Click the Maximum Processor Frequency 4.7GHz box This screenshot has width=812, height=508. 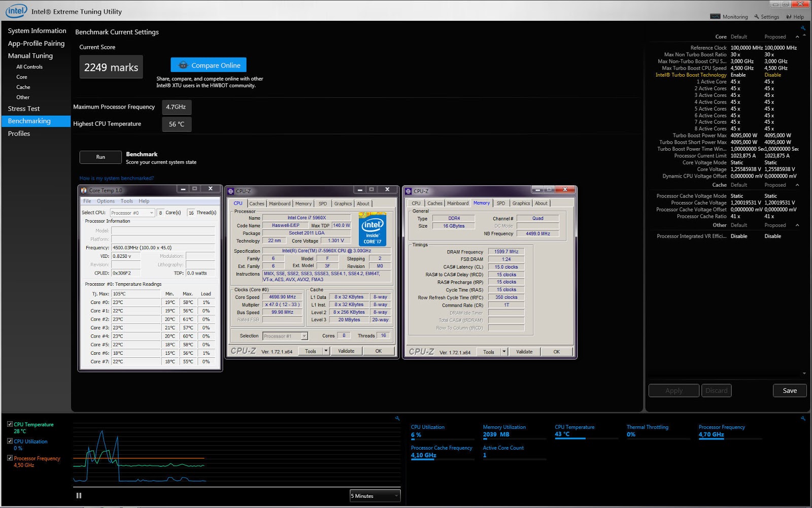click(x=177, y=107)
